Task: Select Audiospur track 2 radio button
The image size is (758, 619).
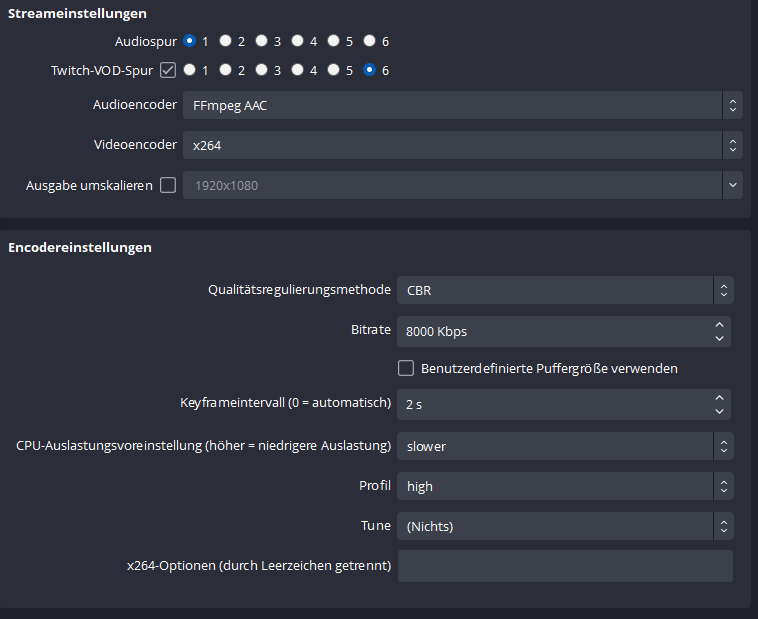Action: coord(226,41)
